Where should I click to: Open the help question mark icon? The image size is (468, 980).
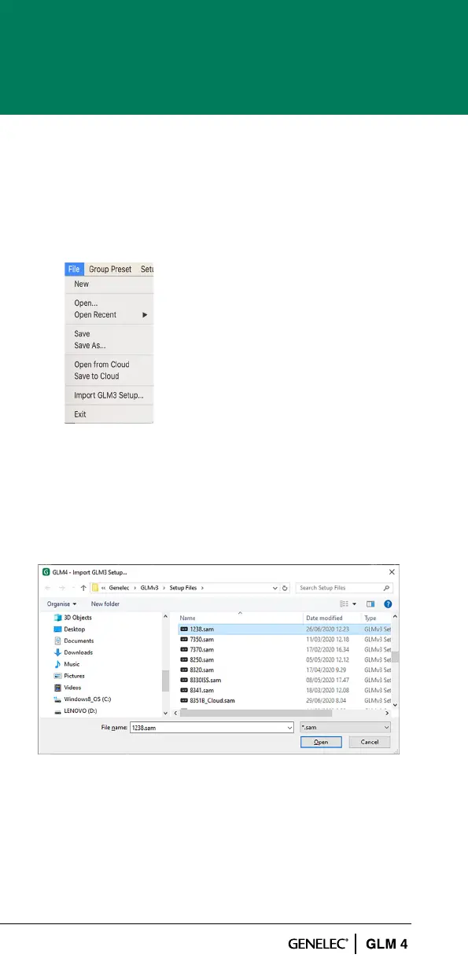coord(388,604)
